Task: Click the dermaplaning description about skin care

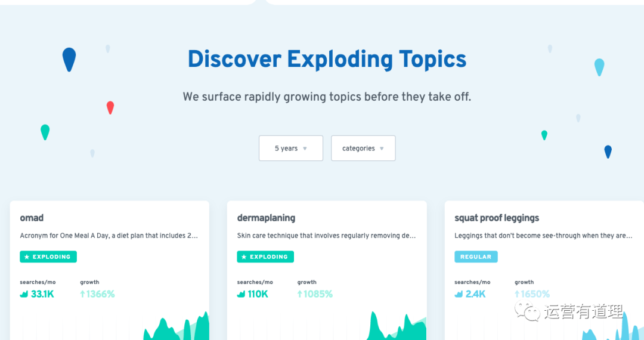Action: [x=327, y=236]
